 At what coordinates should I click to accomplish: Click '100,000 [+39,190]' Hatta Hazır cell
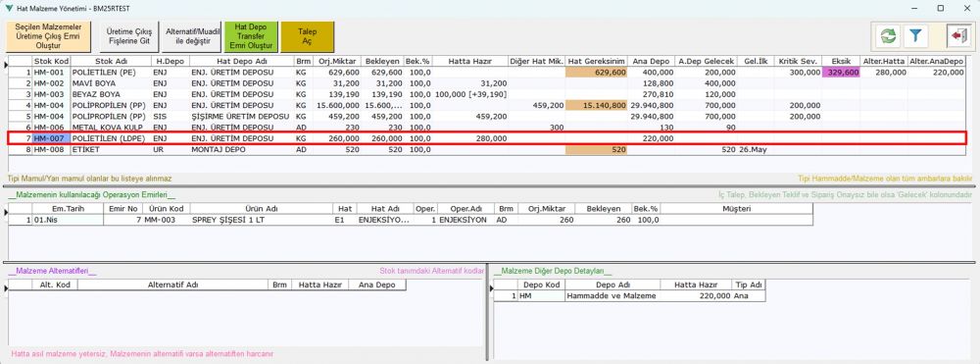pyautogui.click(x=469, y=94)
